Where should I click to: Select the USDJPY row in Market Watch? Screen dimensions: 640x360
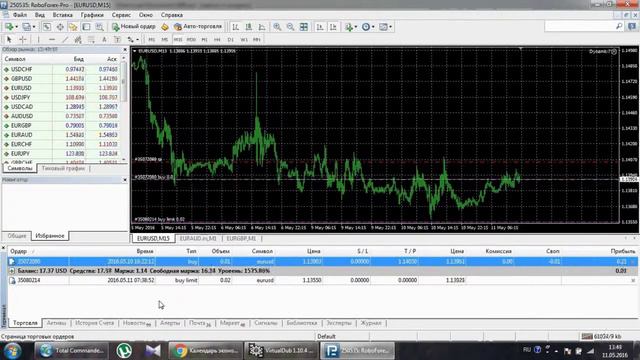pos(61,98)
